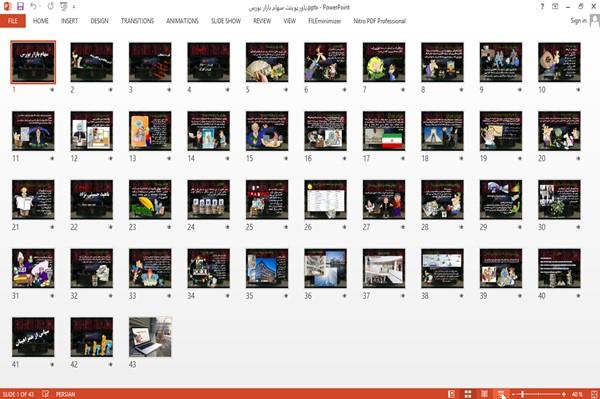Start Slide Show from status bar icon
Image resolution: width=600 pixels, height=399 pixels.
click(501, 394)
